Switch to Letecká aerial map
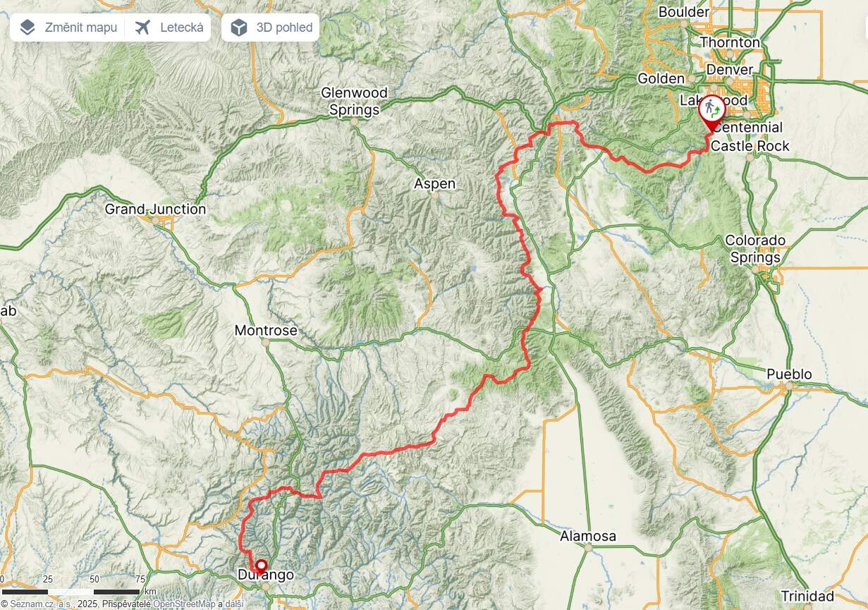 (169, 28)
